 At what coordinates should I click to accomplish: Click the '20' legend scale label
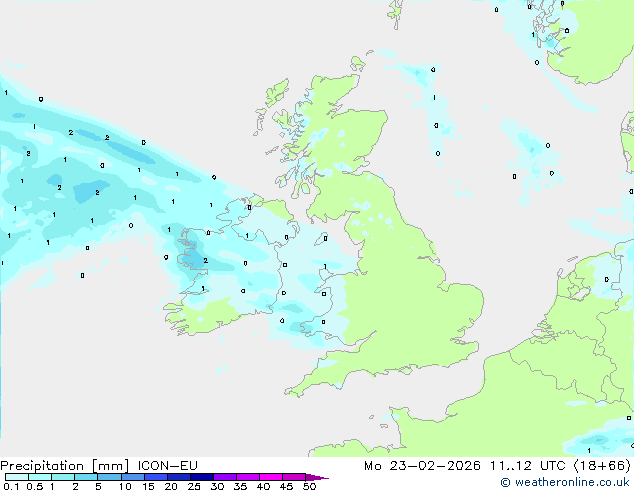[171, 486]
